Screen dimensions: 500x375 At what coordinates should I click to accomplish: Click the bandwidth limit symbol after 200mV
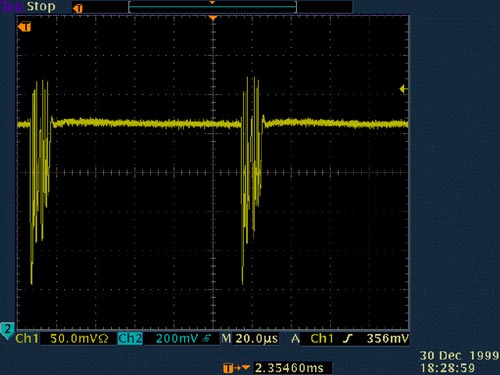point(206,339)
